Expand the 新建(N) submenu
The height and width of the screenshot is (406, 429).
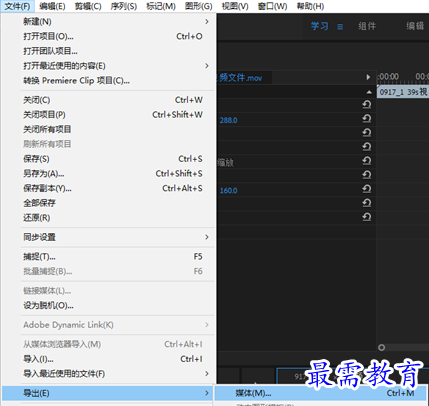click(x=207, y=22)
